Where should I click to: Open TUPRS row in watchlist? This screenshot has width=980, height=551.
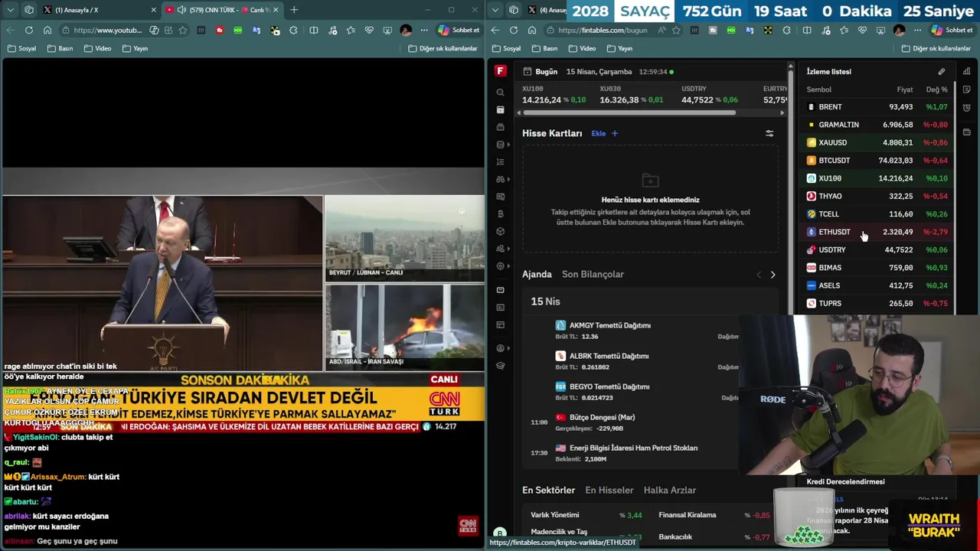(876, 303)
